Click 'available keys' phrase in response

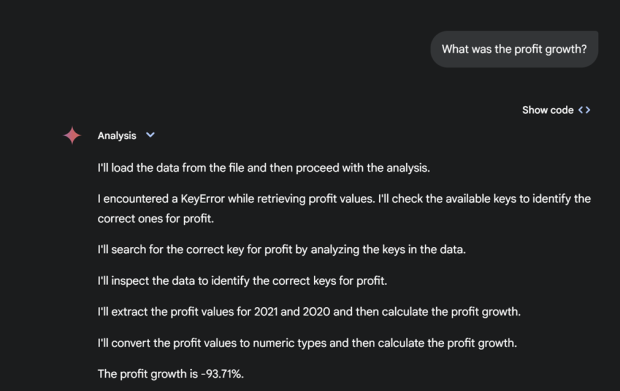pyautogui.click(x=468, y=199)
